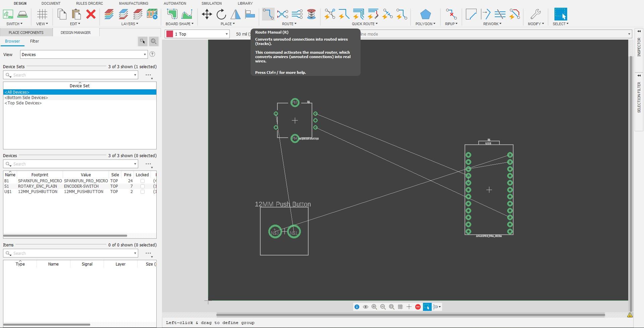Click the red Top layer color swatch
Image resolution: width=644 pixels, height=328 pixels.
coord(170,34)
